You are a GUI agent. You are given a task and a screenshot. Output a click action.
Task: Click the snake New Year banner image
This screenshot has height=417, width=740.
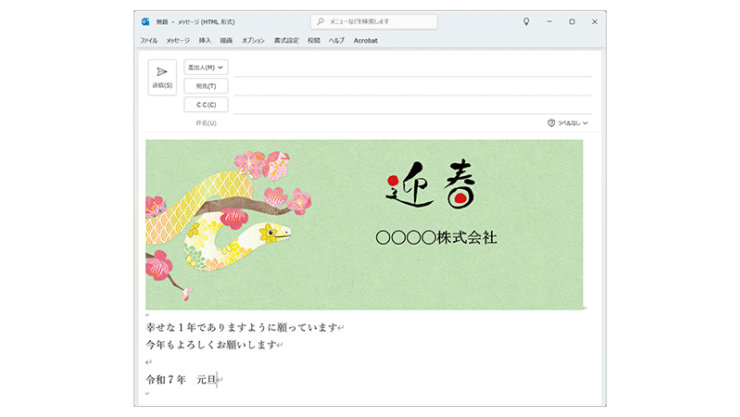pos(364,224)
